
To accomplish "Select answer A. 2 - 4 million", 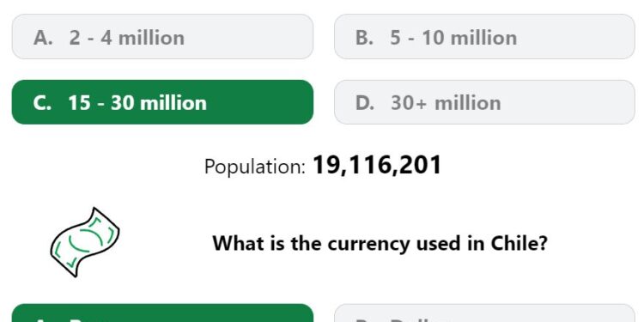I will 162,37.
